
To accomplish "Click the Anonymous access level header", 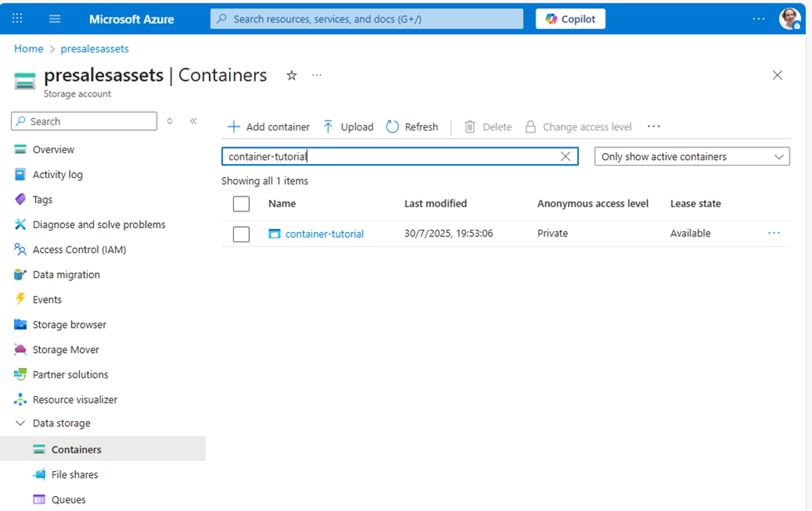I will 592,203.
